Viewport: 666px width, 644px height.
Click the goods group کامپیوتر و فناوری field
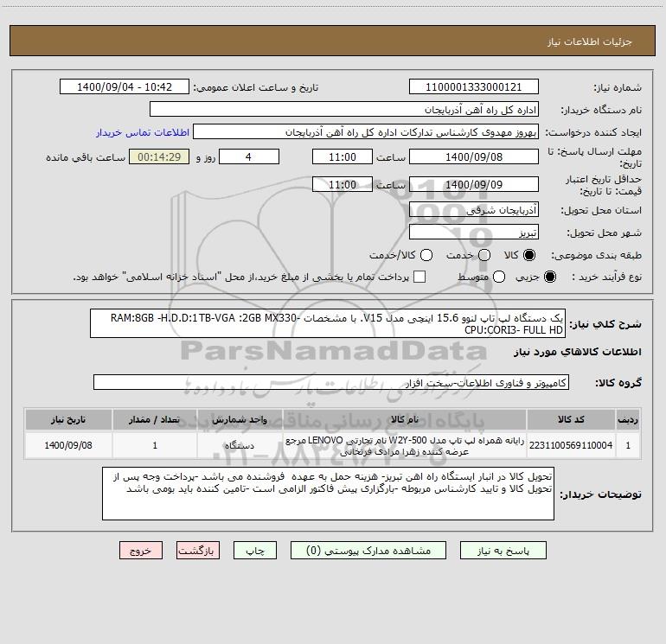[x=331, y=382]
